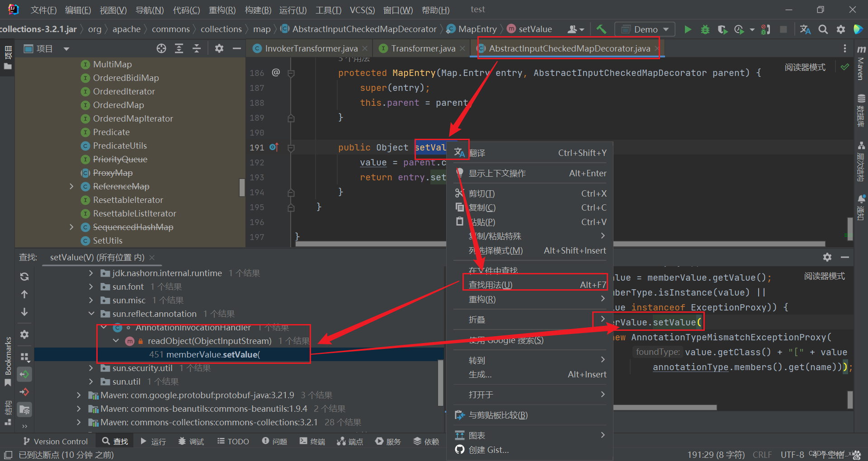Click AbstractInputCheckedMapDecorator breadcrumb

pyautogui.click(x=364, y=29)
